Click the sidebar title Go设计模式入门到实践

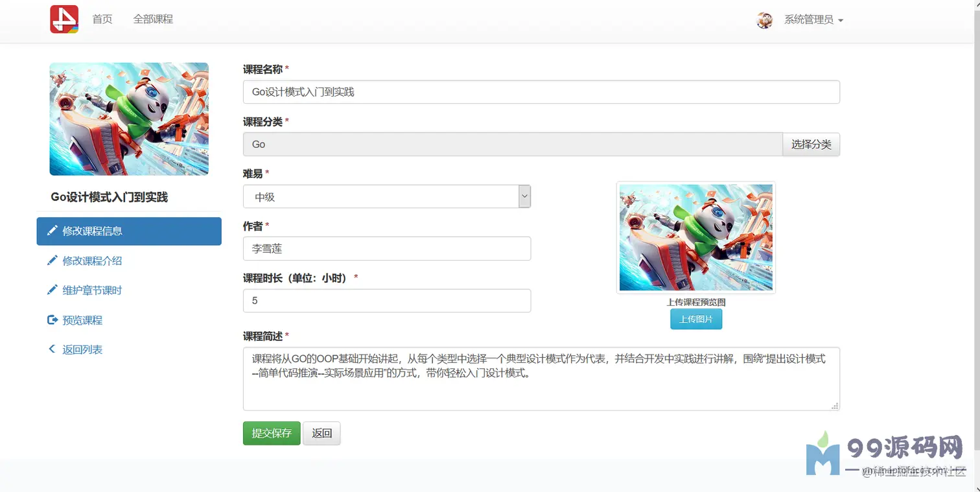110,197
